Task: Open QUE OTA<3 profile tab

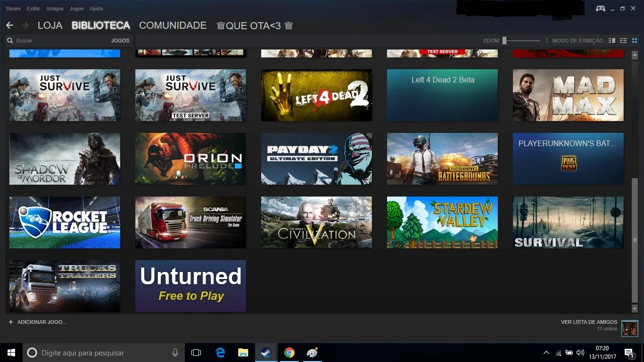Action: [255, 25]
